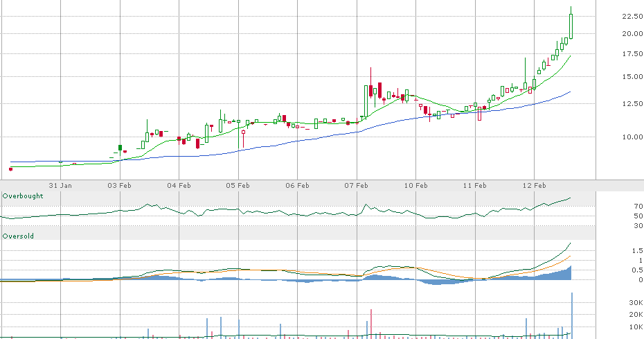Select the MACD 0.5 scale value
Image resolution: width=644 pixels, height=339 pixels.
(638, 270)
